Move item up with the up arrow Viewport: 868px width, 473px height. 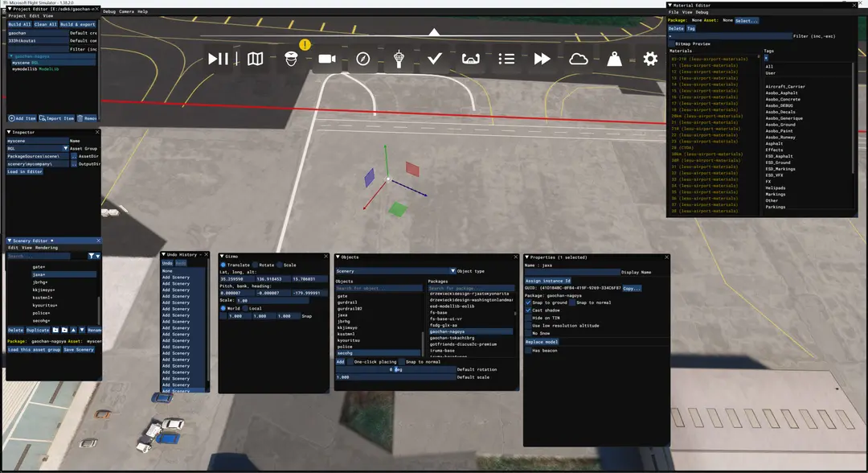pos(73,330)
